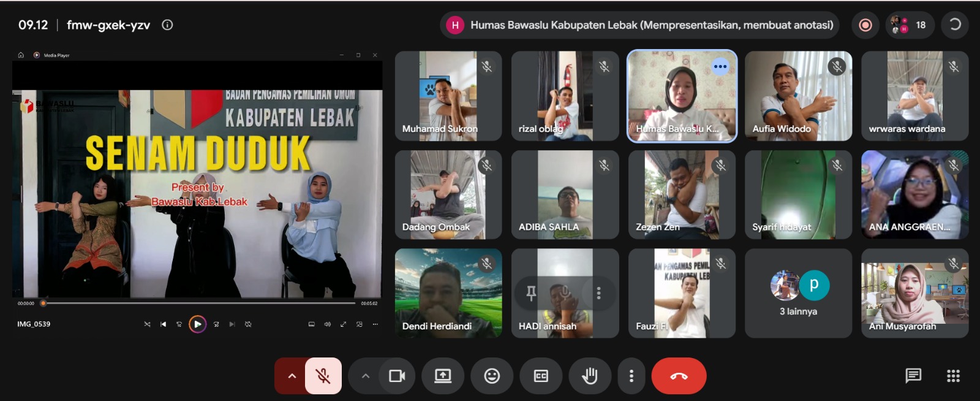The image size is (980, 401).
Task: Raise hand using the hand icon
Action: click(590, 376)
